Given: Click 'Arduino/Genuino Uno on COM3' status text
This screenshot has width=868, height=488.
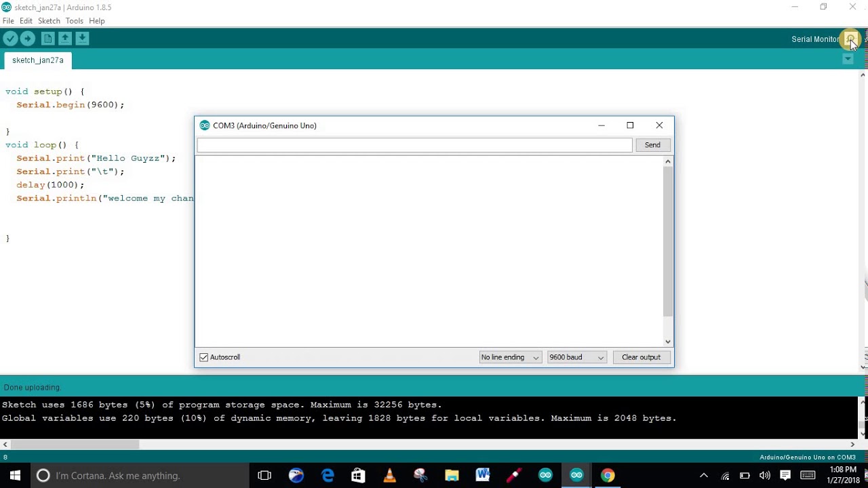Looking at the screenshot, I should 808,457.
